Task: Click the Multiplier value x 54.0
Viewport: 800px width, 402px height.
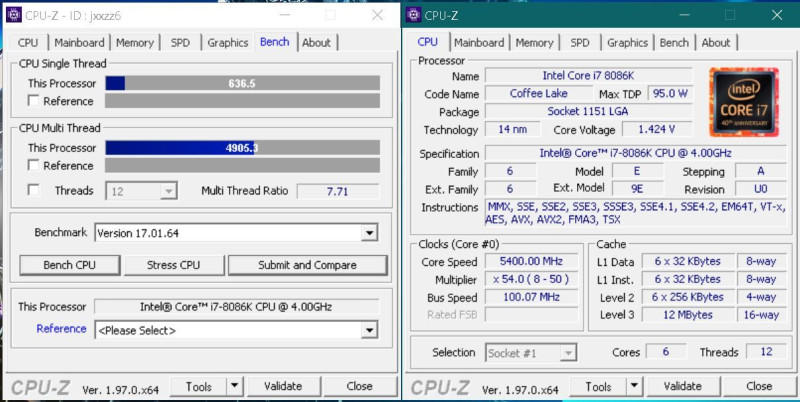Action: tap(531, 280)
